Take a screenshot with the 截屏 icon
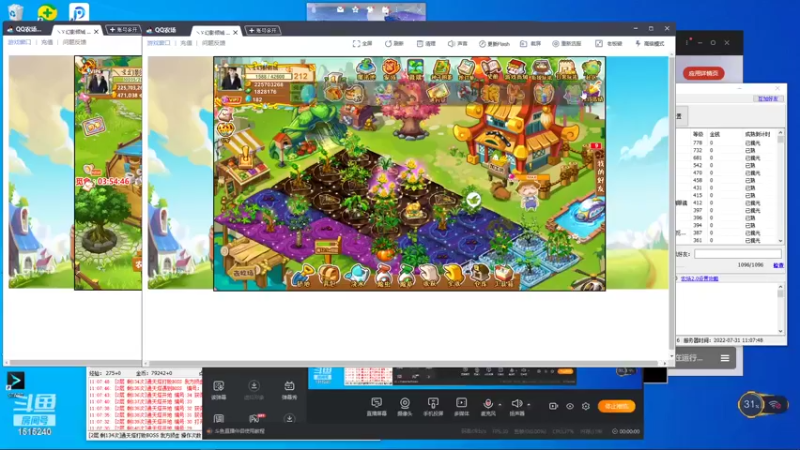The width and height of the screenshot is (800, 450). tap(531, 44)
